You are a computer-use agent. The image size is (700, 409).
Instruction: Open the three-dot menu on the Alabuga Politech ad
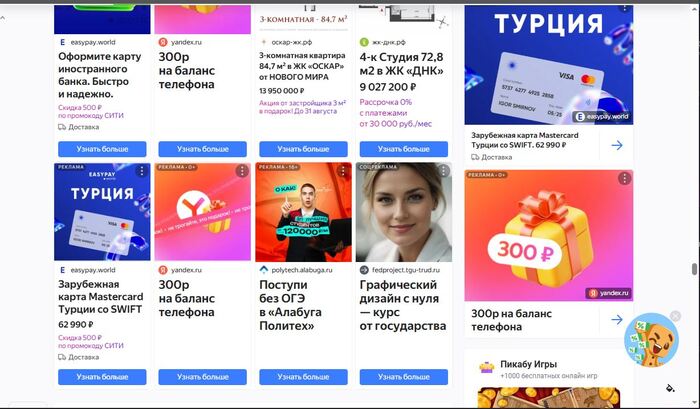[x=342, y=171]
